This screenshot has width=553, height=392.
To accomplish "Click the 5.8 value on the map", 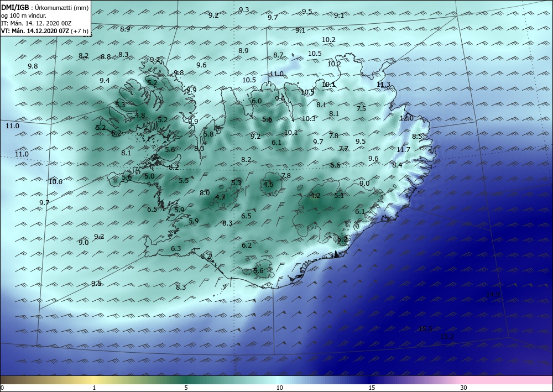I will tap(208, 134).
